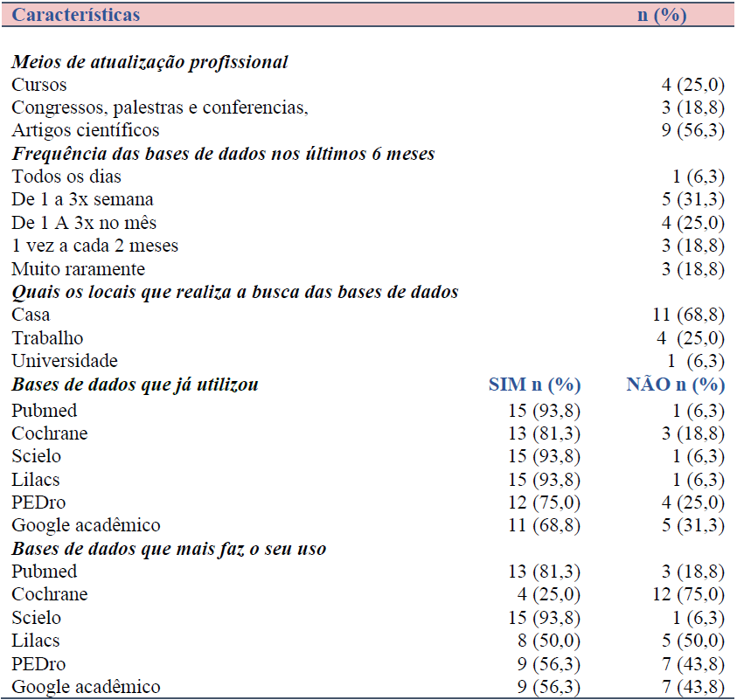
Task: Select the 'Casa' row label
Action: [31, 315]
